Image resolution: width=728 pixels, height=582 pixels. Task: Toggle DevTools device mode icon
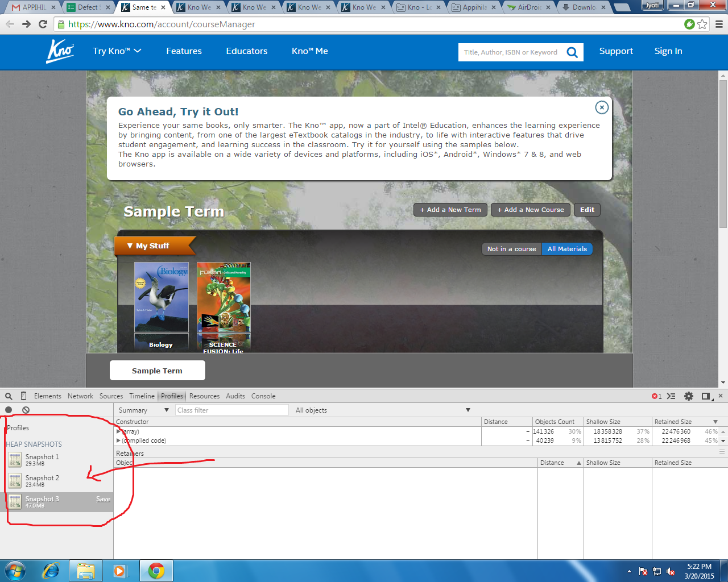[x=23, y=396]
